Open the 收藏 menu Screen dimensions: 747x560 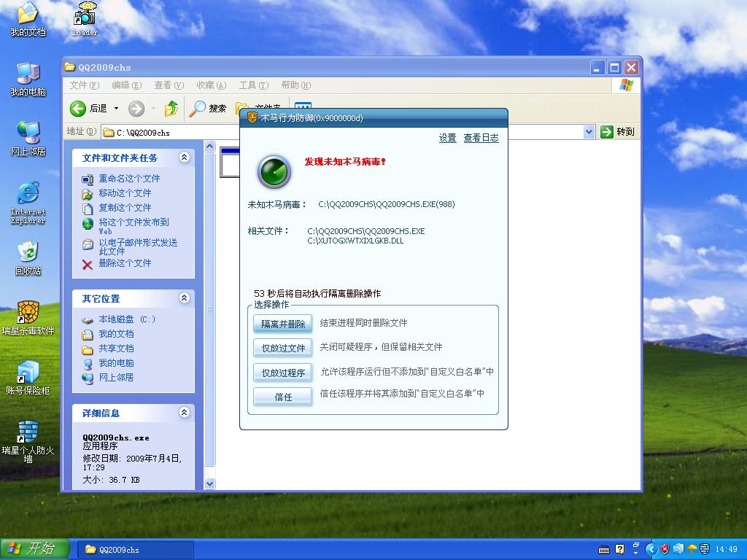point(211,85)
